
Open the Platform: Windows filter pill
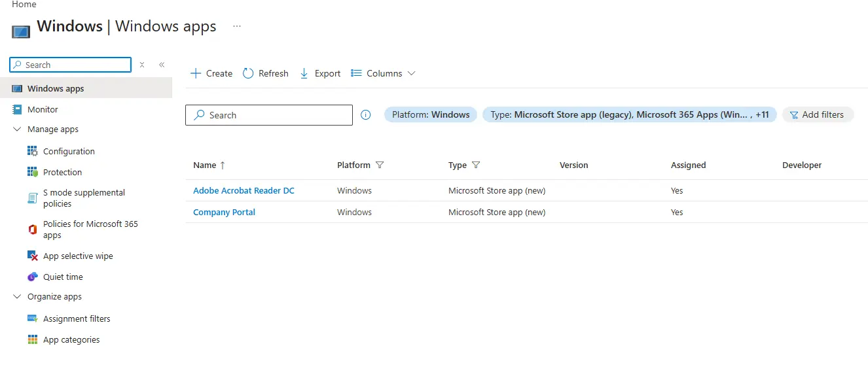(431, 114)
